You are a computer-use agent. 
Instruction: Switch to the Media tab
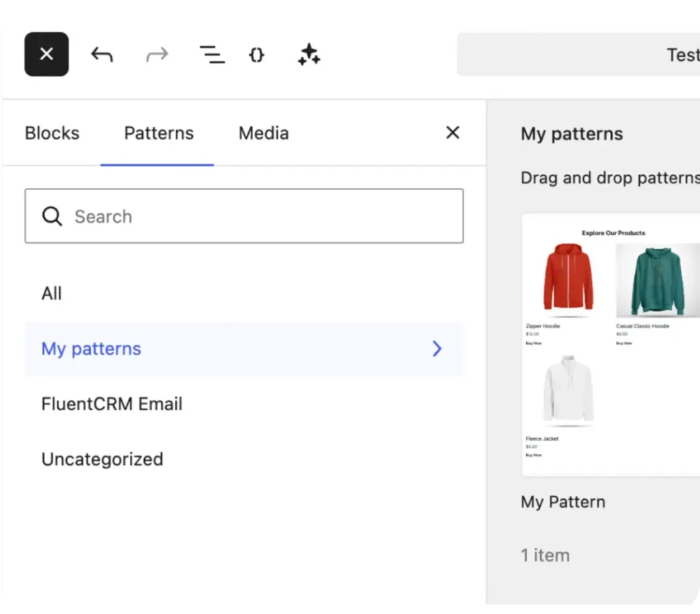pos(264,133)
